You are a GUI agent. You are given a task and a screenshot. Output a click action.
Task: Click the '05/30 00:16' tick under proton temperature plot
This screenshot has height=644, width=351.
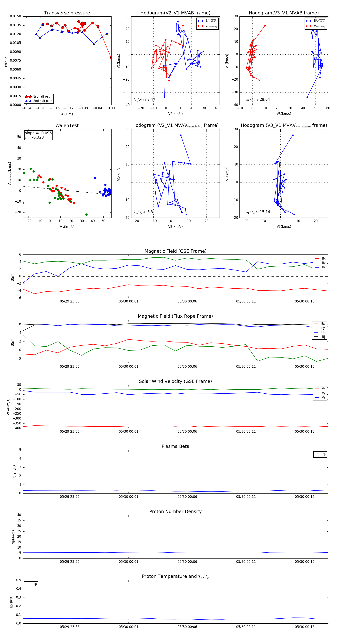pos(305,627)
